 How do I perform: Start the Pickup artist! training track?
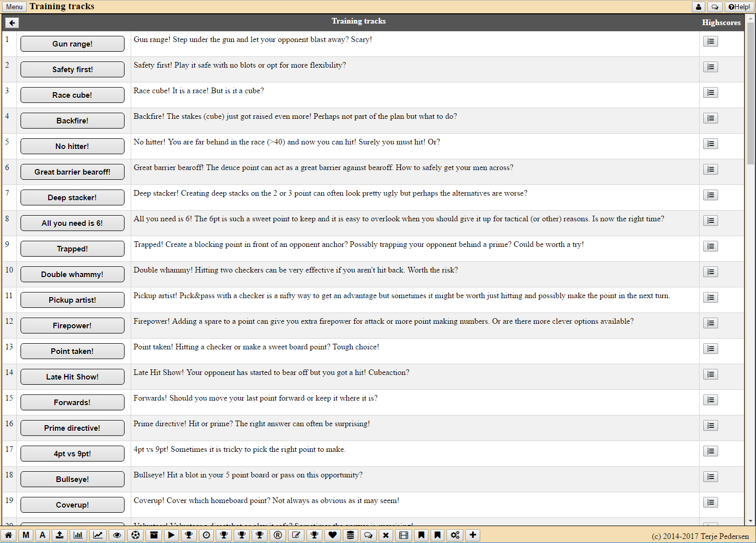[72, 300]
